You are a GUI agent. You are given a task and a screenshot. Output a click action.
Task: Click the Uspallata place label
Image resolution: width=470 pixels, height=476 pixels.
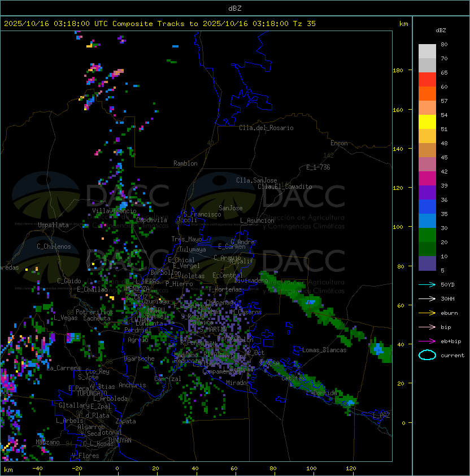53,225
